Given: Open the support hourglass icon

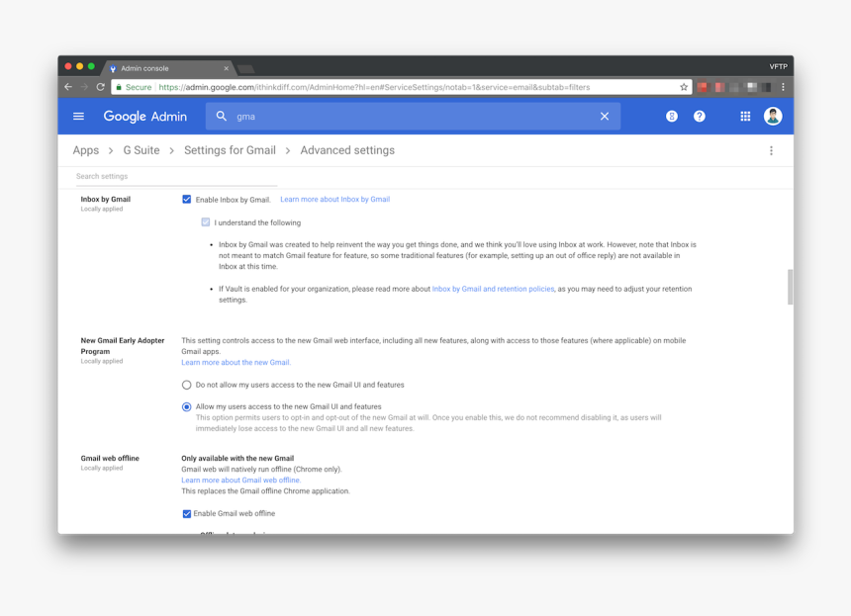Looking at the screenshot, I should [x=671, y=116].
